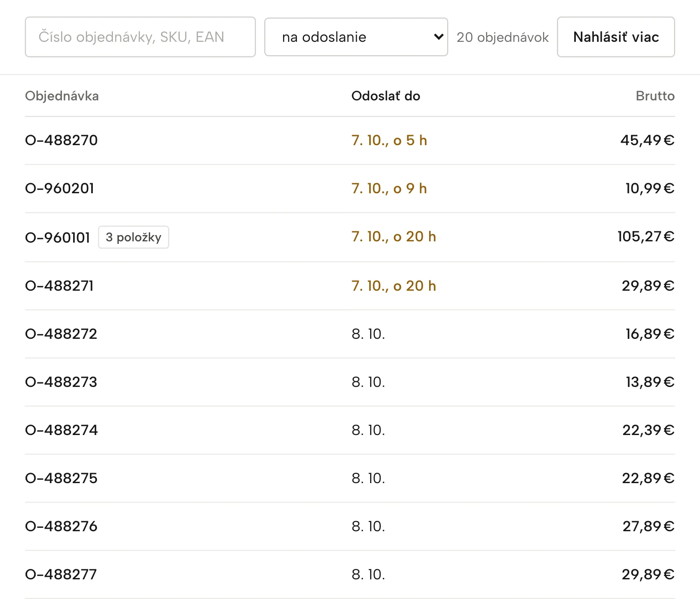Click the 16,89 € amount
The width and height of the screenshot is (700, 599).
pyautogui.click(x=650, y=334)
